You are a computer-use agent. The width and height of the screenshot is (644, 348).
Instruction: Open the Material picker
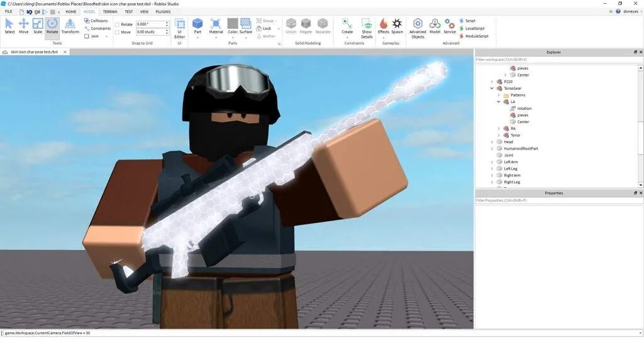point(216,26)
